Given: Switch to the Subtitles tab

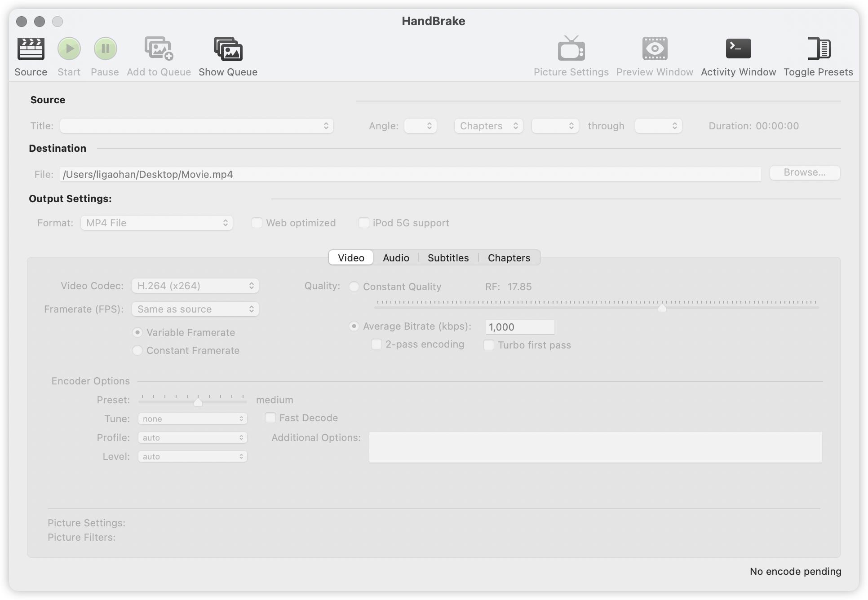Looking at the screenshot, I should point(448,258).
